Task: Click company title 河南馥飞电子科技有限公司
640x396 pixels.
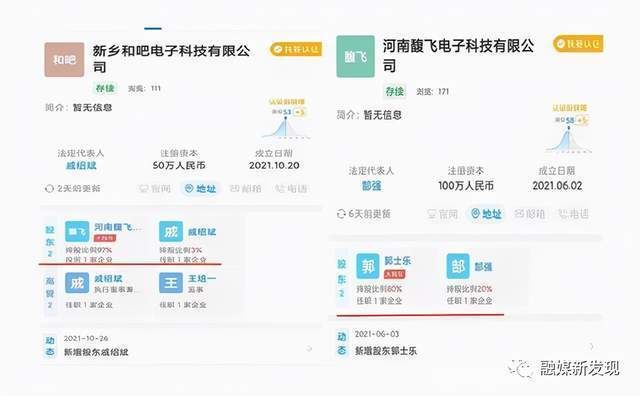Action: coord(458,55)
